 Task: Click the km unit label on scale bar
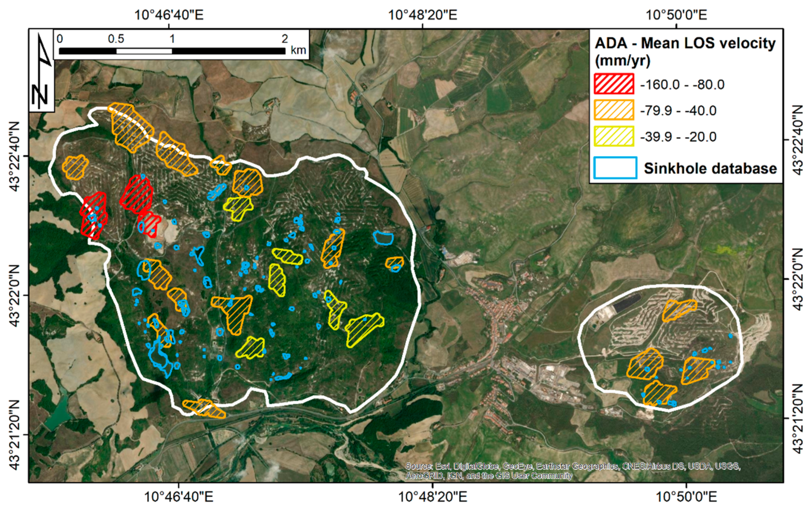pyautogui.click(x=298, y=50)
